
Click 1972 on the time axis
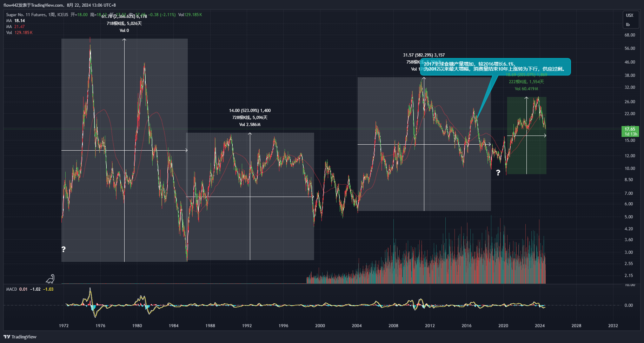64,326
